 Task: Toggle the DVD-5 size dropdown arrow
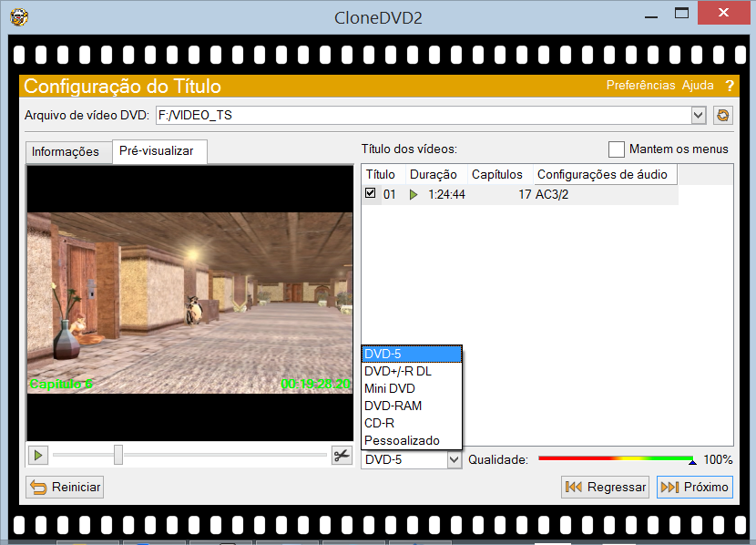point(454,459)
